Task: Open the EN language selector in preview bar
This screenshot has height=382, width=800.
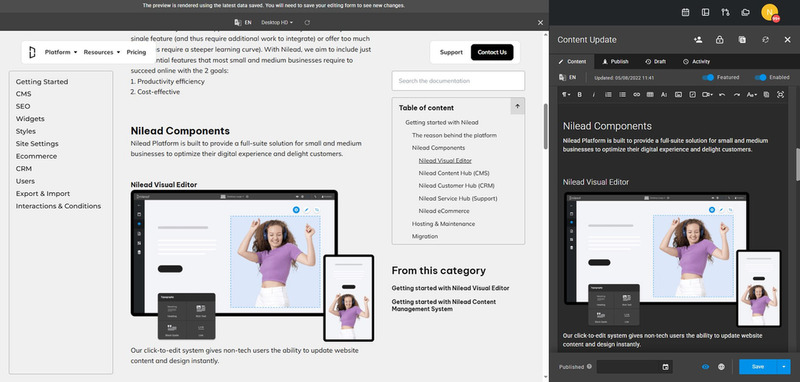Action: (x=243, y=22)
